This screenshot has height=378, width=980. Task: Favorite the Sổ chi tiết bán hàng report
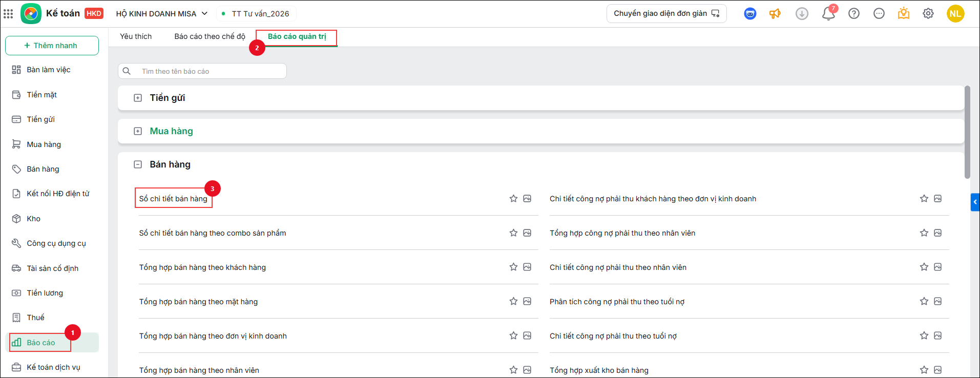click(x=513, y=198)
